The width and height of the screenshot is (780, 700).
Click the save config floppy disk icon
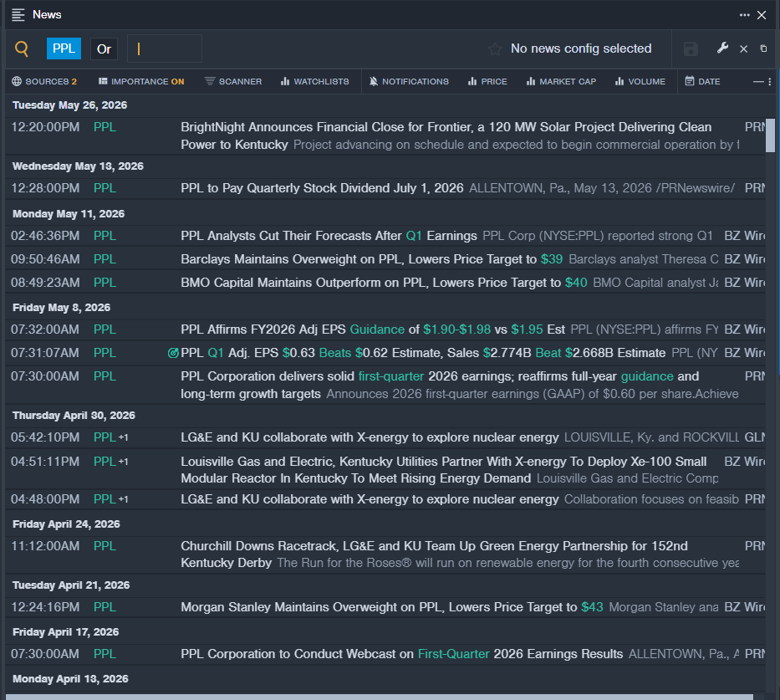[x=691, y=49]
